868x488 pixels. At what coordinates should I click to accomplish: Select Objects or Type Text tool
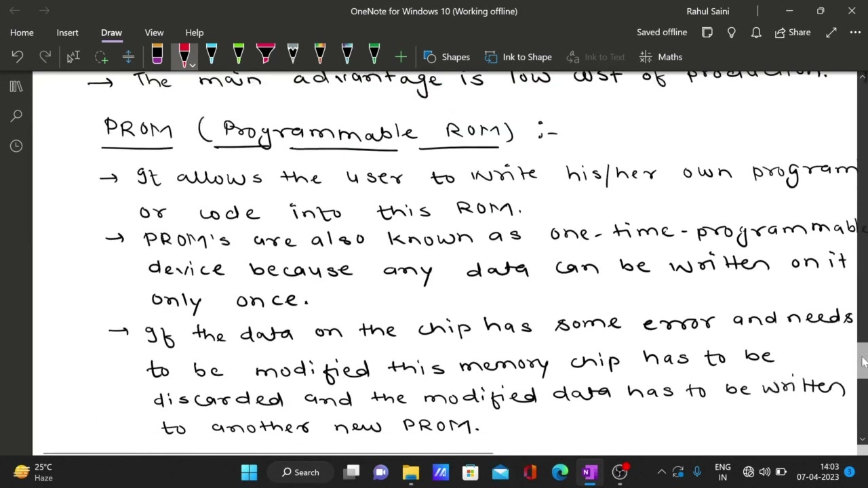pyautogui.click(x=73, y=57)
